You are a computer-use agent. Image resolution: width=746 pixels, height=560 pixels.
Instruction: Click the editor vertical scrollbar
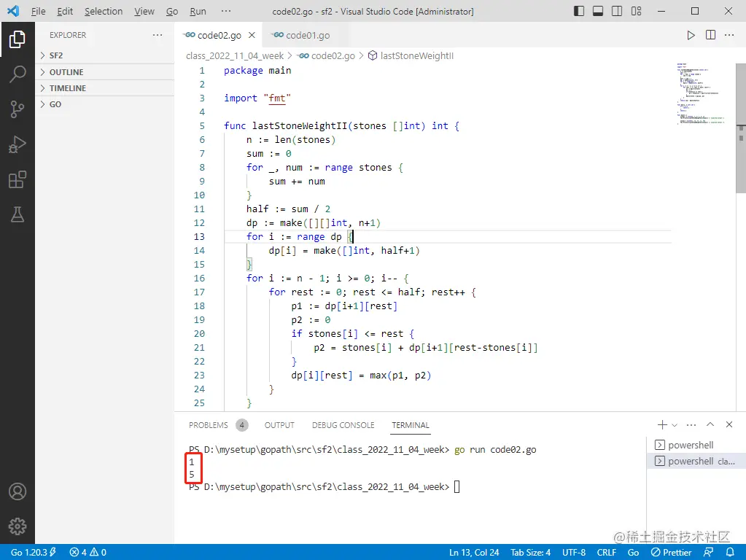(741, 128)
